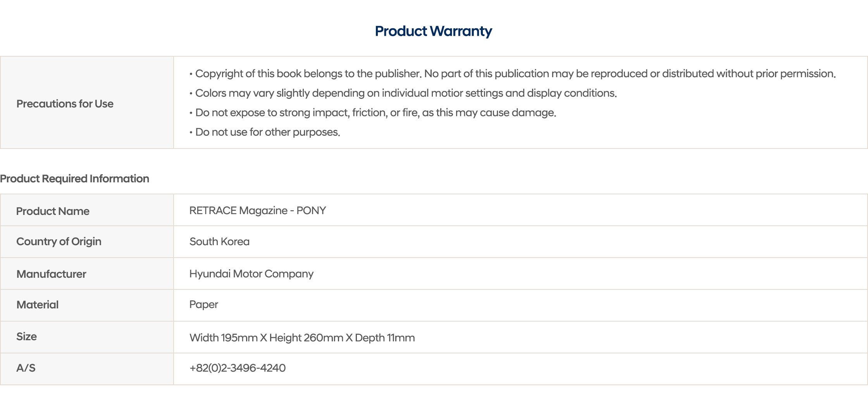
Task: Click the Product Name row label
Action: 53,211
